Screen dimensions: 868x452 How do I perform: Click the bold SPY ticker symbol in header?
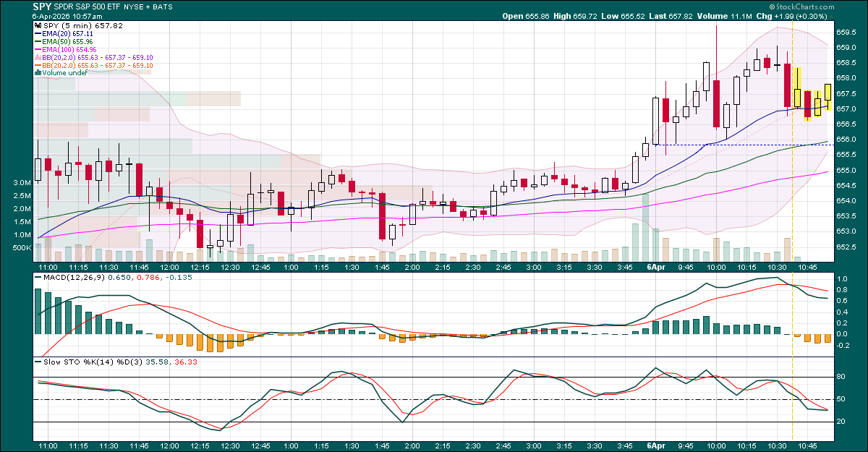42,6
